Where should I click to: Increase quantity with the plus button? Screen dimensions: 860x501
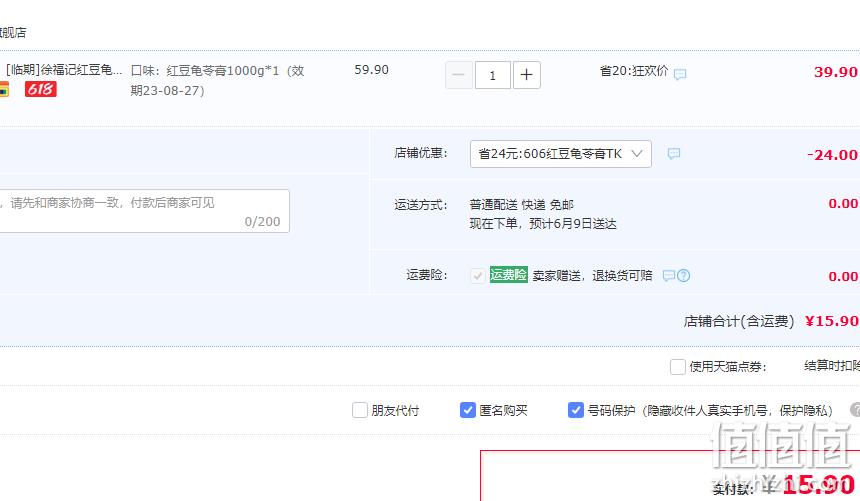(x=527, y=75)
